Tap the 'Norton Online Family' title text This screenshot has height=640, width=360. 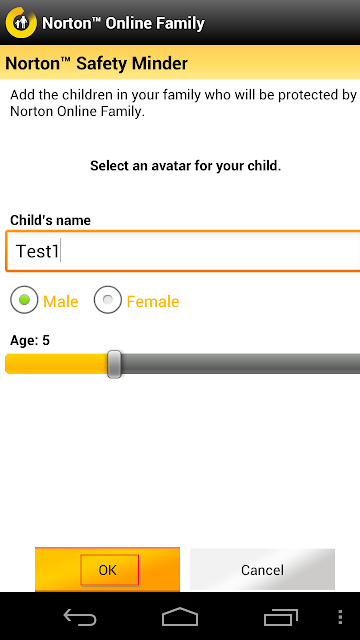coord(123,23)
